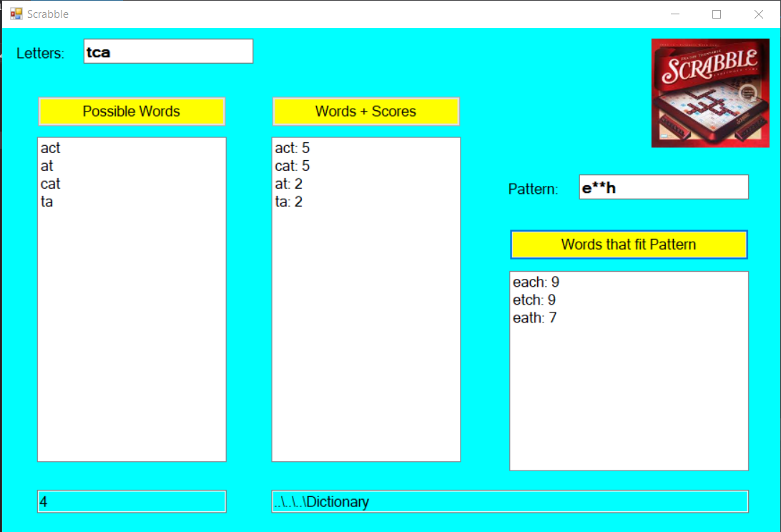
Task: Click the Pattern label
Action: coord(533,189)
